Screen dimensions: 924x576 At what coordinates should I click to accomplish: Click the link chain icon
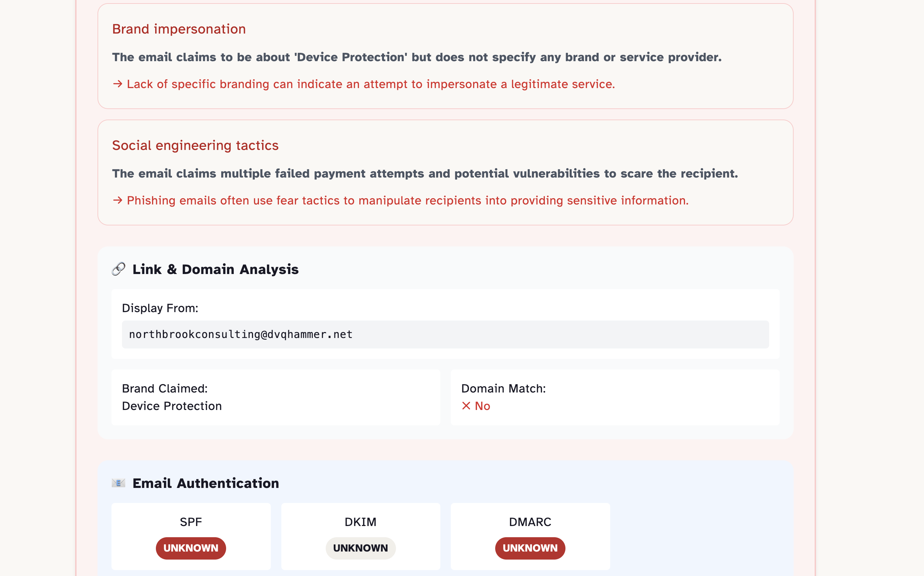pos(118,269)
